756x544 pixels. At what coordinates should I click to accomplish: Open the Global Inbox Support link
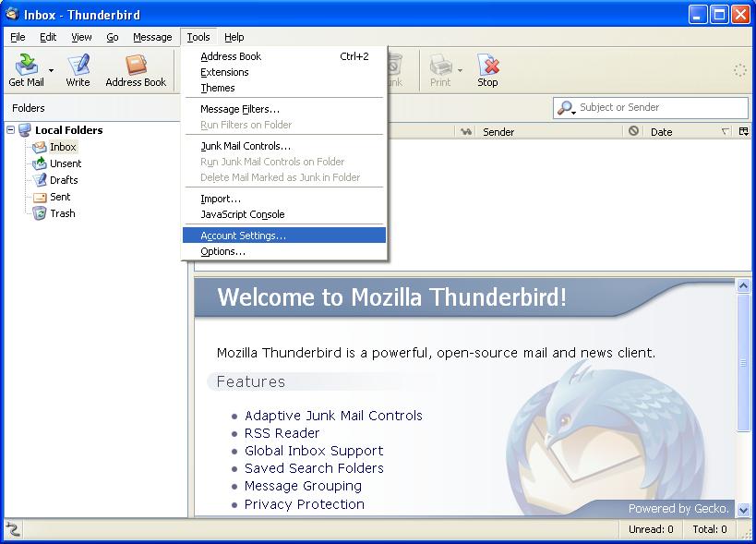click(x=314, y=451)
